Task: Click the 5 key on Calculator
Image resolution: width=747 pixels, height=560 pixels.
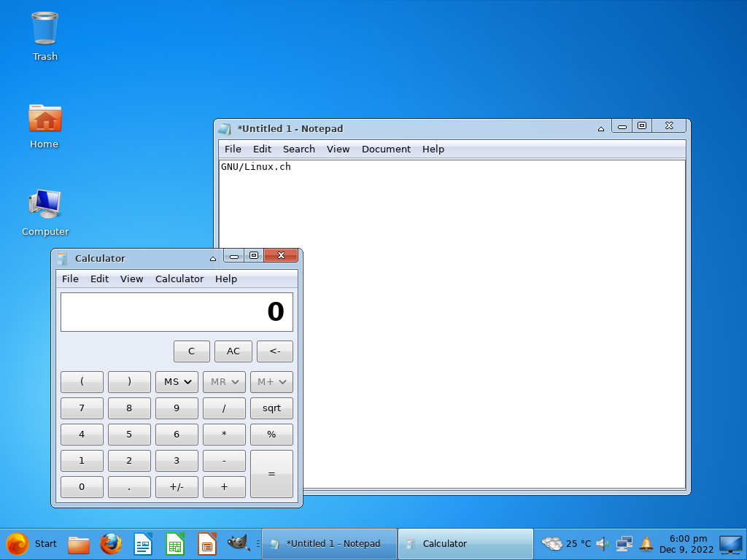Action: click(130, 435)
